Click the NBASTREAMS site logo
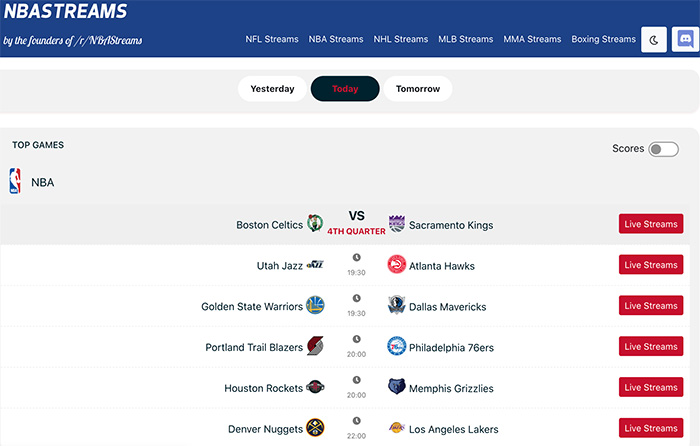 [x=65, y=13]
